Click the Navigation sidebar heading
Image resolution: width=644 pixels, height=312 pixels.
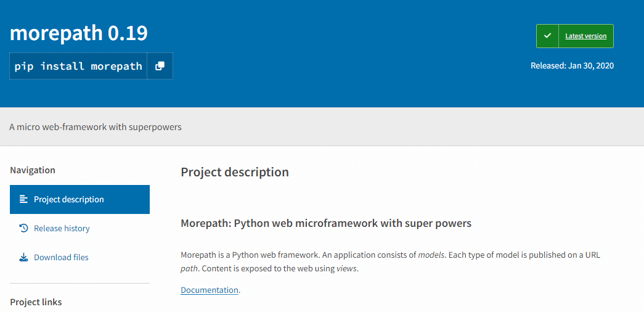[x=33, y=170]
